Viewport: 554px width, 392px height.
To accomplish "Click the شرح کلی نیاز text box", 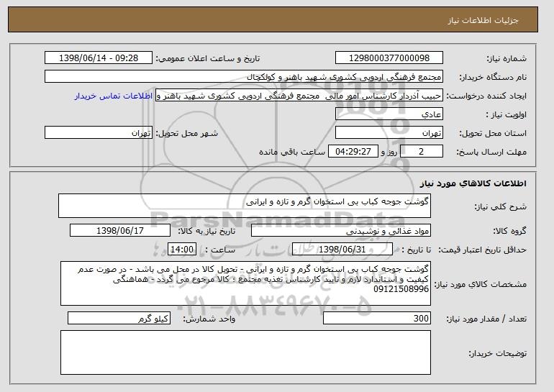I will [245, 206].
